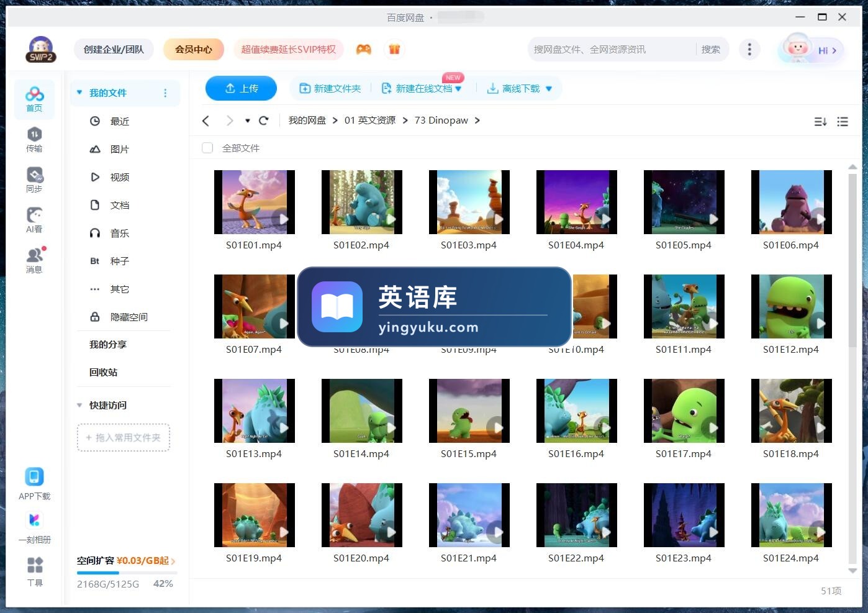Expand chevron after 73 Dinopaw breadcrumb
Screen dimensions: 868x613
coord(477,120)
